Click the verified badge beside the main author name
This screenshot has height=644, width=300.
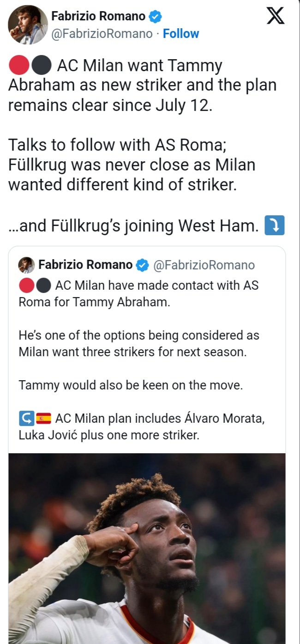[156, 17]
